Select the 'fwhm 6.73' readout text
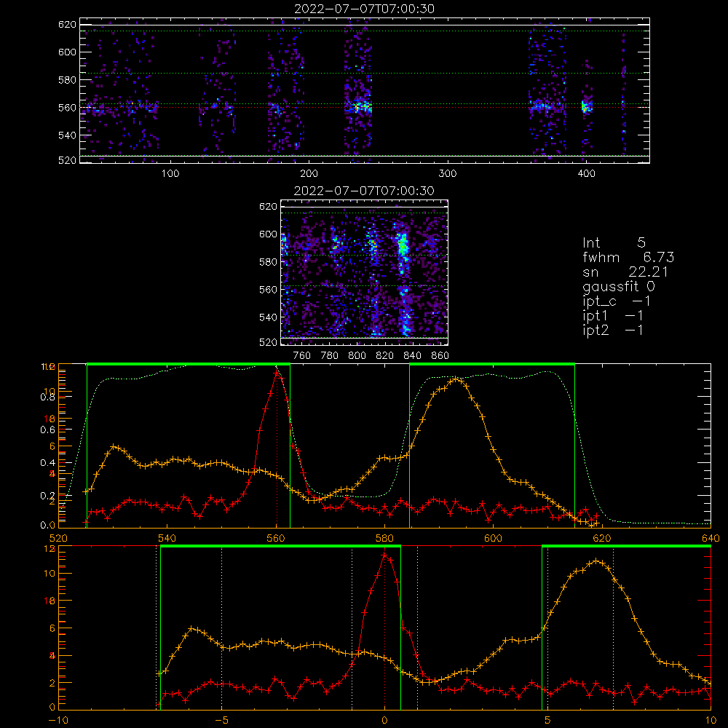This screenshot has height=728, width=728. click(x=628, y=257)
